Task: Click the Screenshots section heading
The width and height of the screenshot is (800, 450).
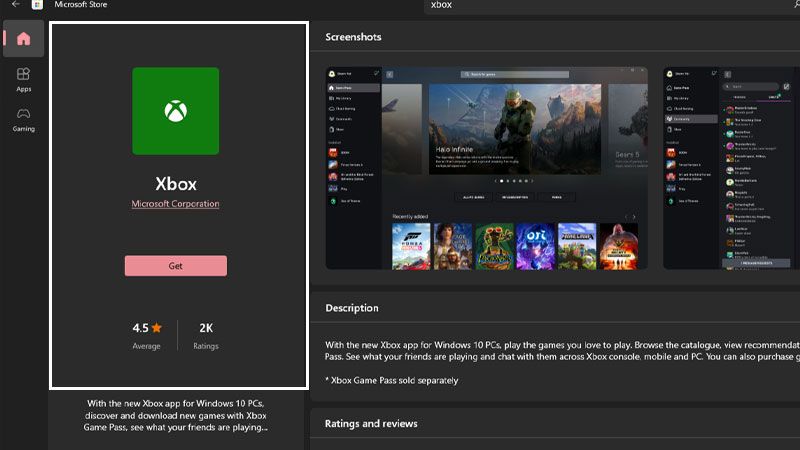Action: (x=353, y=37)
